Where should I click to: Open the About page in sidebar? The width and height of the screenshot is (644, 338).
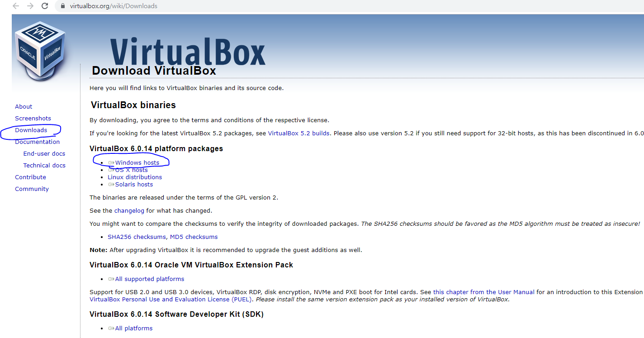[x=24, y=106]
